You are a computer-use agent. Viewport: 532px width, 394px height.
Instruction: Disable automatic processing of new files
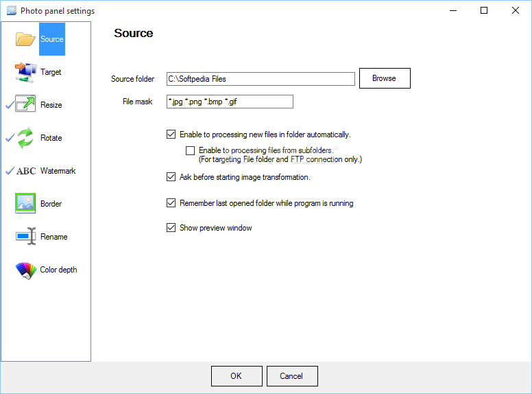(x=171, y=135)
